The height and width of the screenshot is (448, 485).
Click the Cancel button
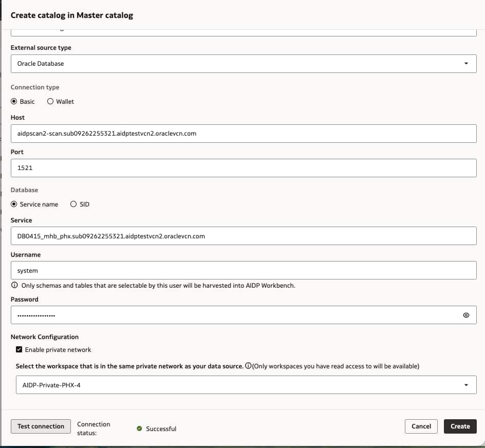pyautogui.click(x=421, y=426)
